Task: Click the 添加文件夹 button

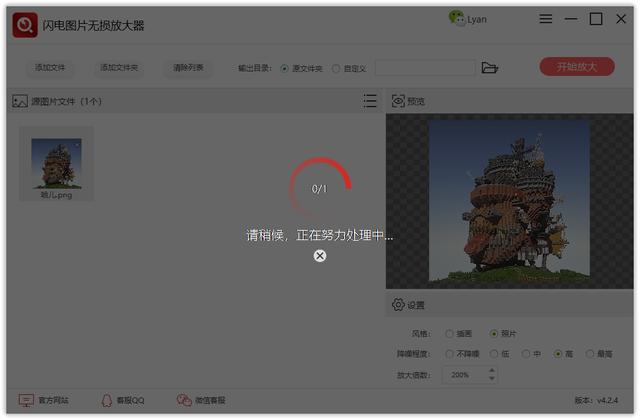Action: pyautogui.click(x=119, y=67)
